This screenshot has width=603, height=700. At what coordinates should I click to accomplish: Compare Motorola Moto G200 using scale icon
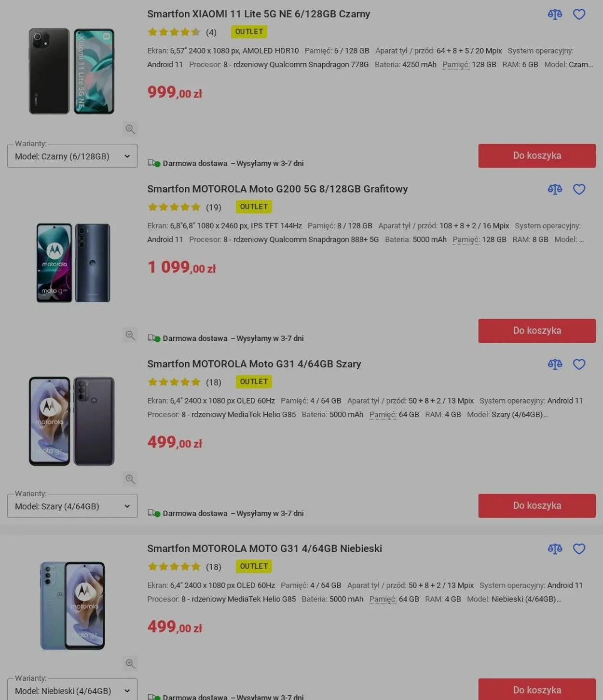pos(555,189)
